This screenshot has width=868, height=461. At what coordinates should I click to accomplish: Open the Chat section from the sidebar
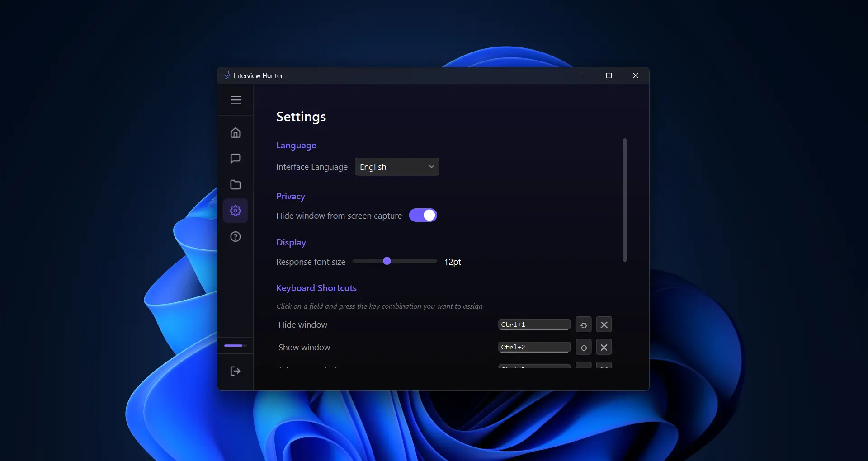(236, 158)
